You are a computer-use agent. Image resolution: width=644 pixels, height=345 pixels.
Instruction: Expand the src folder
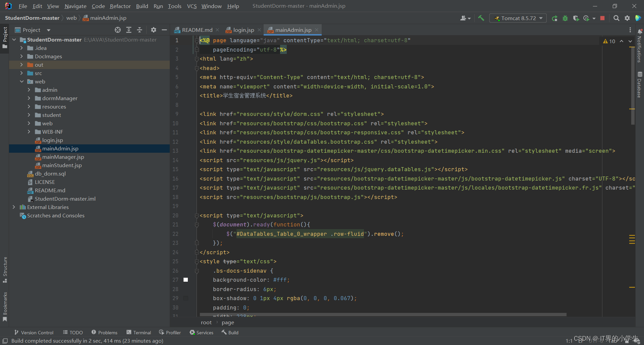pos(21,73)
